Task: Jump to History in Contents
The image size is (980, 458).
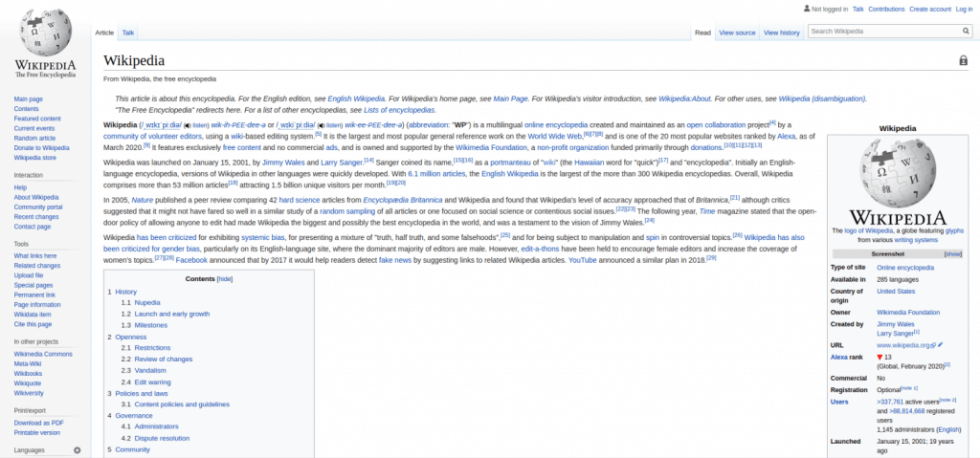Action: [x=125, y=292]
